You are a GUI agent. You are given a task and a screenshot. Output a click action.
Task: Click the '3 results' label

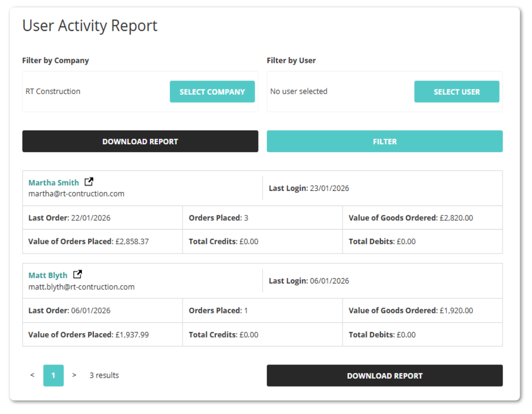(x=104, y=375)
